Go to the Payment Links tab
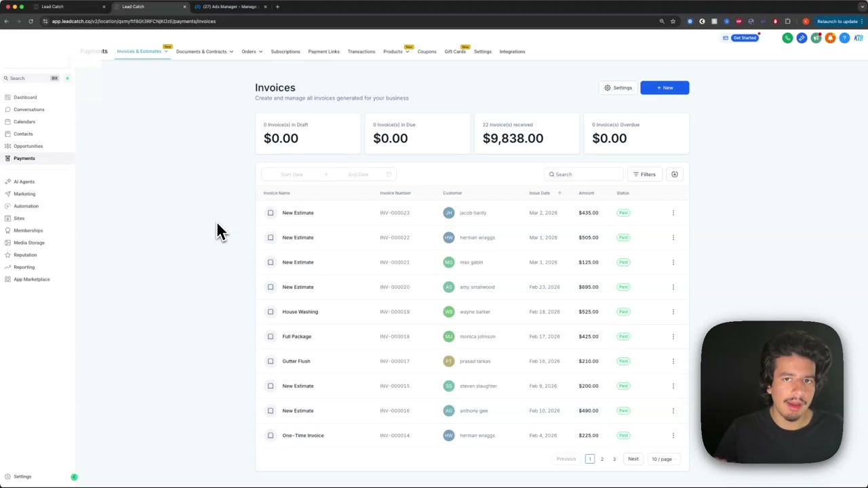This screenshot has height=488, width=868. tap(323, 52)
